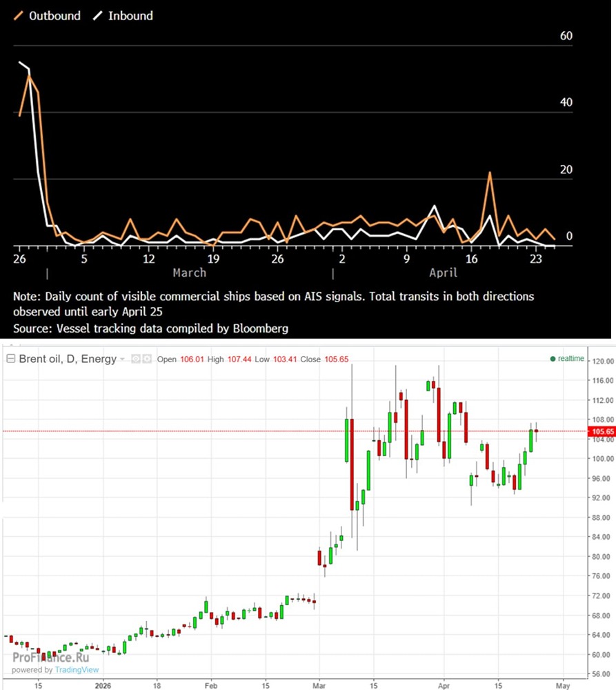Open the dropdown arrow after Brent oil, D, Energy
This screenshot has width=616, height=690.
(x=122, y=359)
